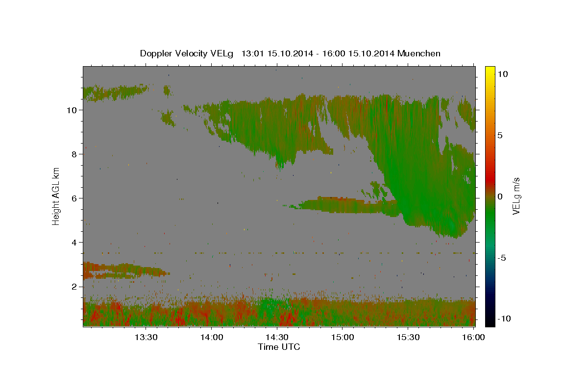Click the end date '16:00 15.10.2014' in the title
This screenshot has width=588, height=392.
click(357, 53)
